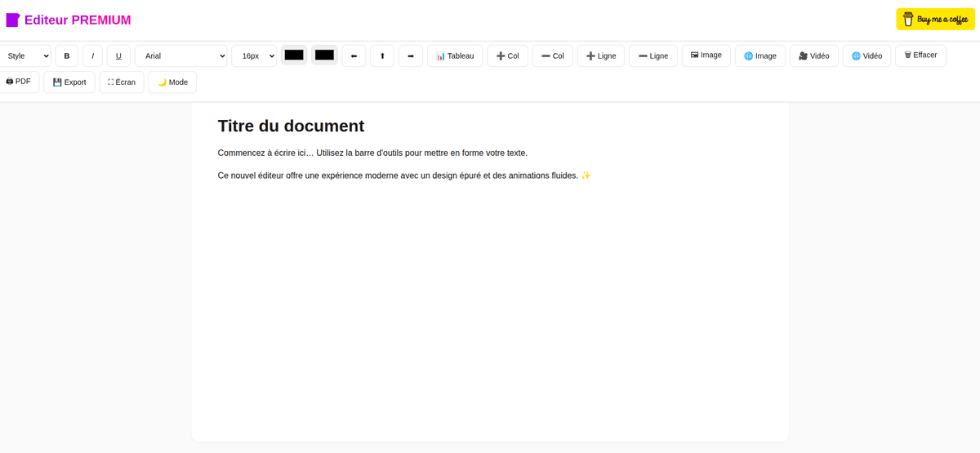Click the up arrow alignment icon
Image resolution: width=980 pixels, height=453 pixels.
382,56
